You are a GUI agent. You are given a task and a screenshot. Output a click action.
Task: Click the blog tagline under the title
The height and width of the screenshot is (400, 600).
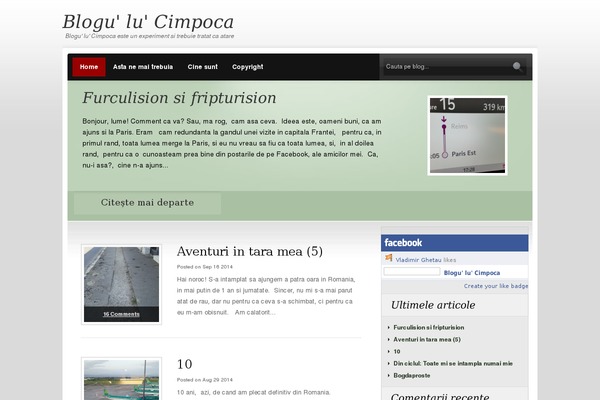[x=150, y=36]
